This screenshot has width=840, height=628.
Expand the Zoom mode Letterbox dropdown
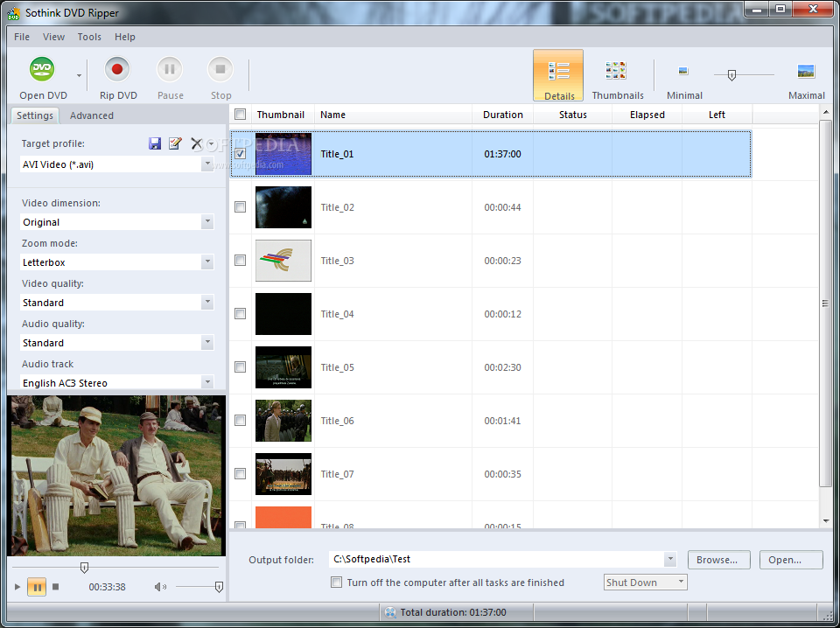(207, 262)
